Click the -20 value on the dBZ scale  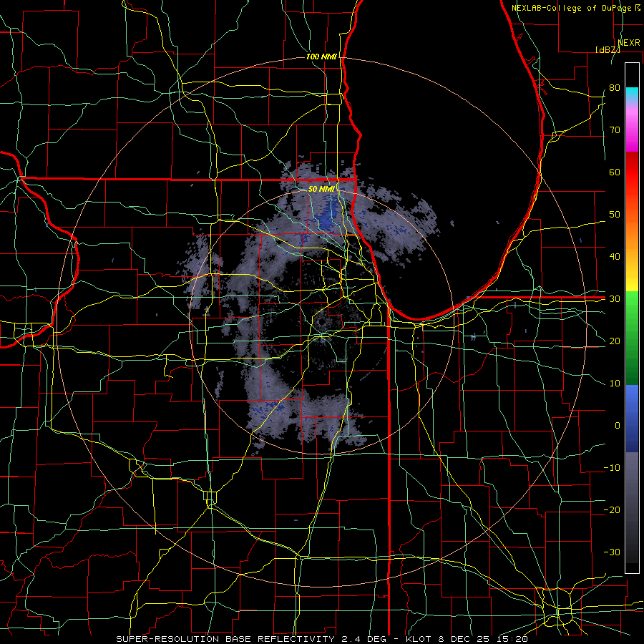tap(612, 510)
